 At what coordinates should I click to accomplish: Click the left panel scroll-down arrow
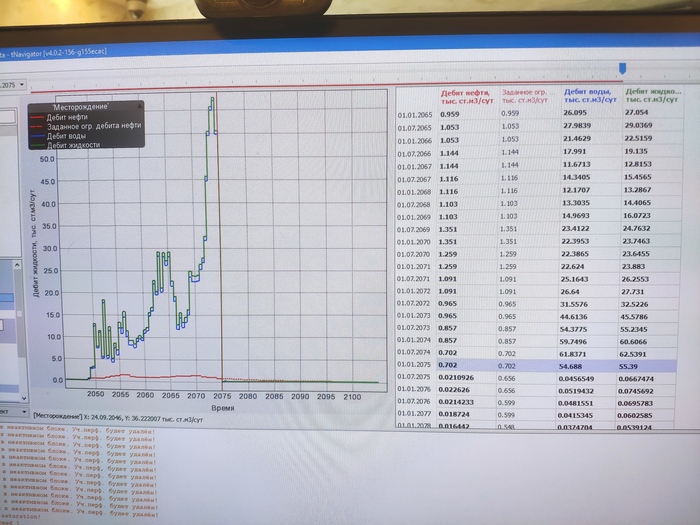(x=24, y=398)
